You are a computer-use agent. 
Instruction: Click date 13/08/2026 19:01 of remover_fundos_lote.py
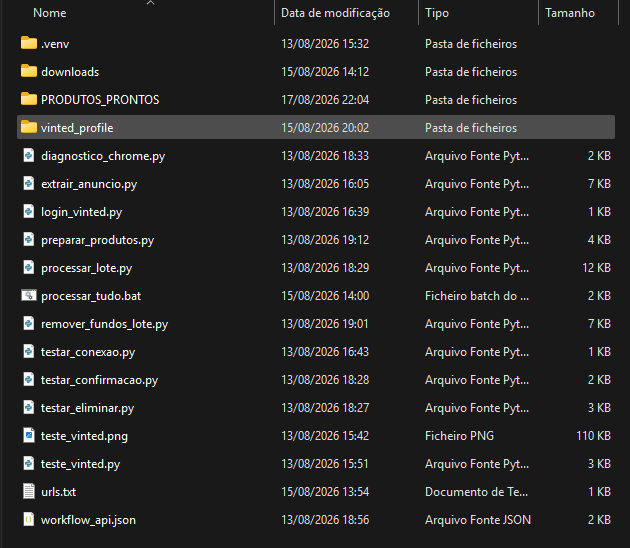pos(325,324)
